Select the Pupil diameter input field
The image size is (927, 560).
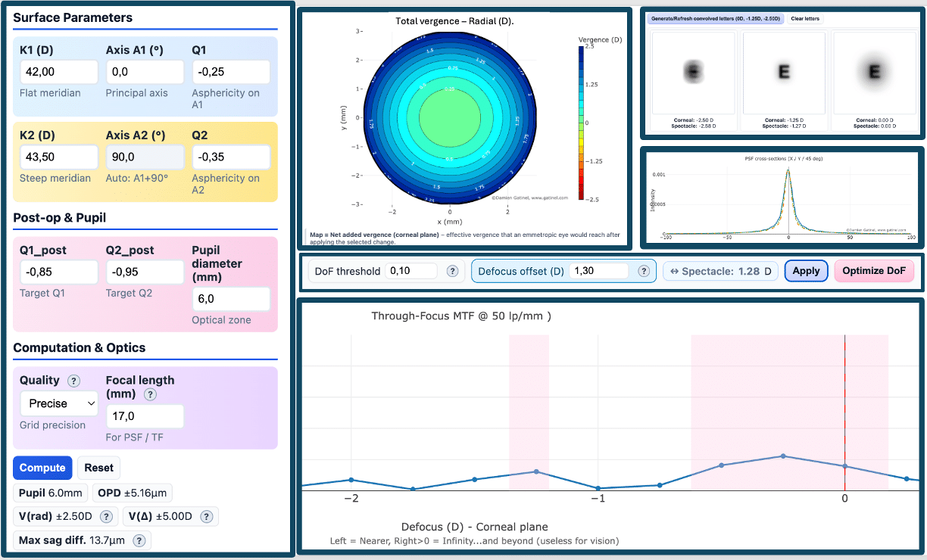point(230,299)
